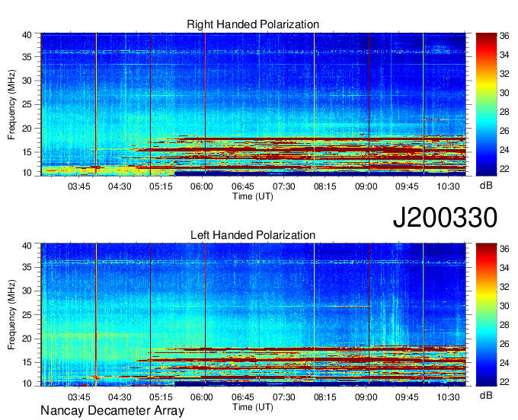Click the 07:30 tick under the Left Handed plot
Image resolution: width=518 pixels, height=420 pixels.
[x=284, y=397]
